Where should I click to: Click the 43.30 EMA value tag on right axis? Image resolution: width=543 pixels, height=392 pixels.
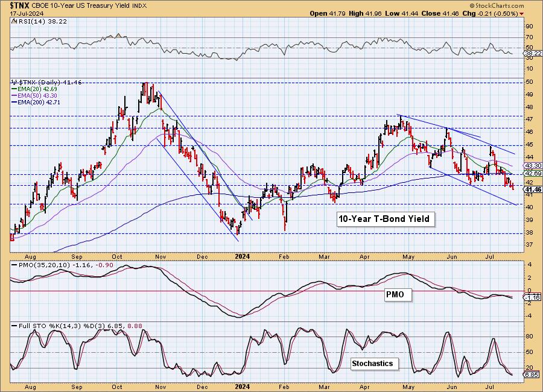[533, 166]
